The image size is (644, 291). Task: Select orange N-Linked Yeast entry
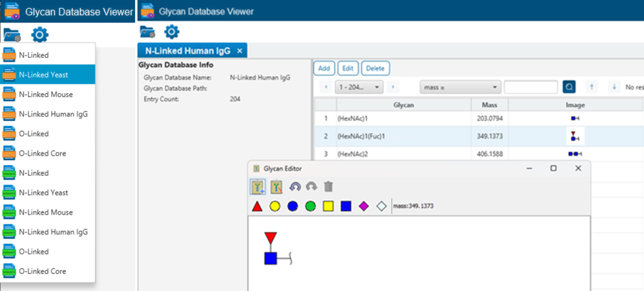click(48, 75)
